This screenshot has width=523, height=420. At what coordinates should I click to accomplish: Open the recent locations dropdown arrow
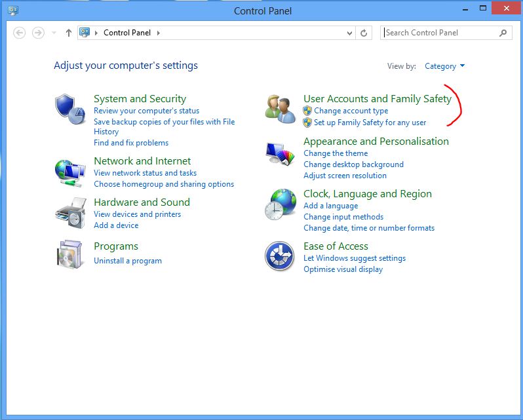pos(54,33)
